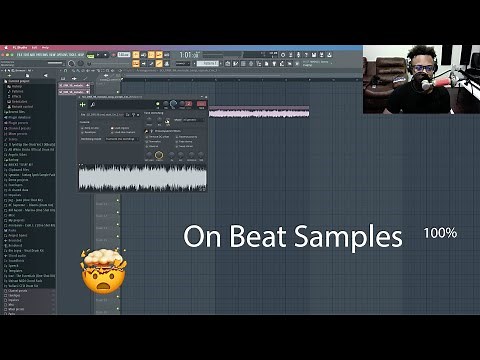Toggle the green pattern/song mode switch

pyautogui.click(x=90, y=55)
